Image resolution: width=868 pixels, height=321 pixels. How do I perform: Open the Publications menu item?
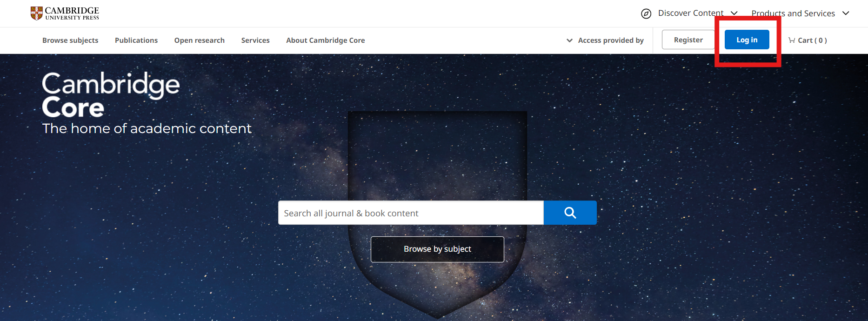point(136,40)
